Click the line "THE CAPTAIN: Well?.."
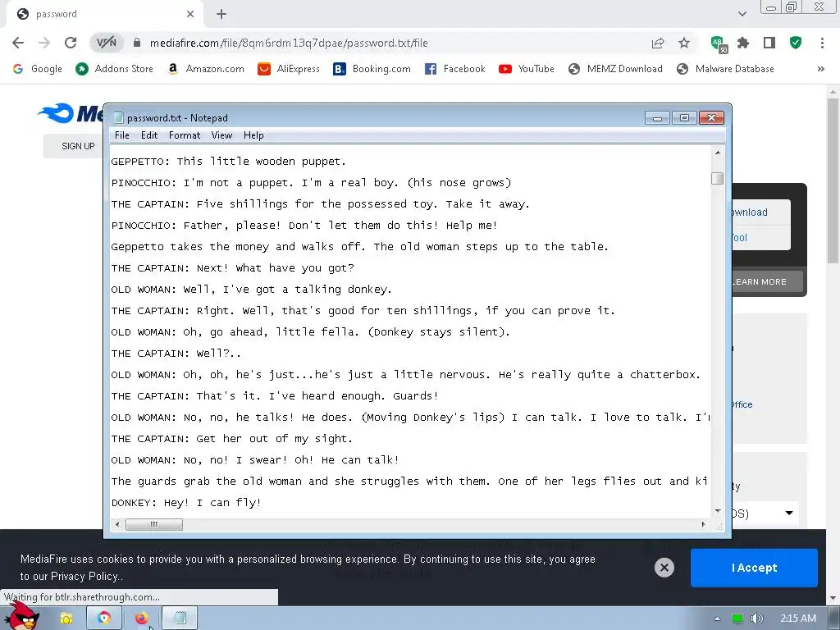Image resolution: width=840 pixels, height=630 pixels. pos(176,354)
